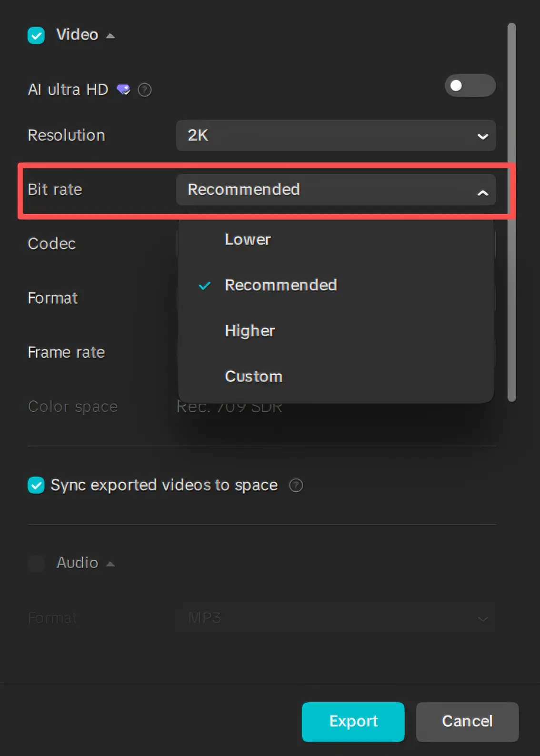Toggle the AI ultra HD switch on
This screenshot has height=756, width=540.
pos(470,86)
